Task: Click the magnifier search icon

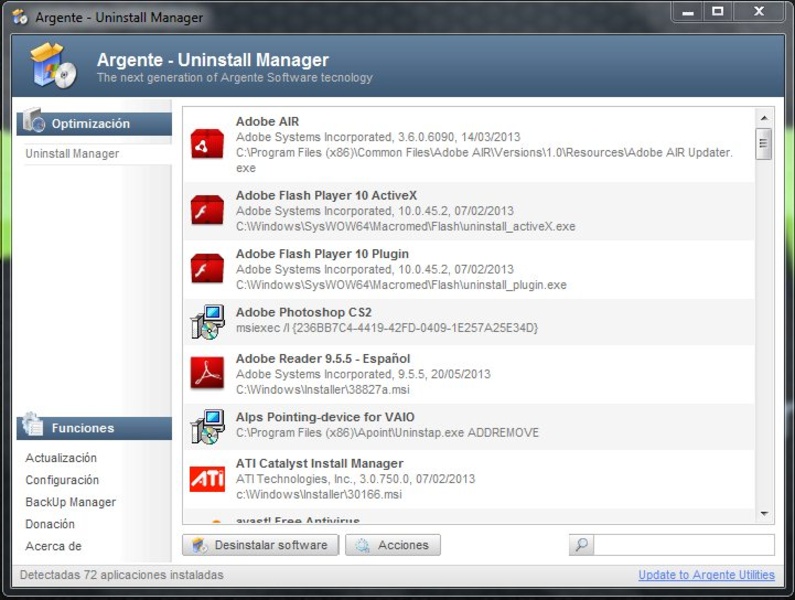Action: click(x=581, y=545)
